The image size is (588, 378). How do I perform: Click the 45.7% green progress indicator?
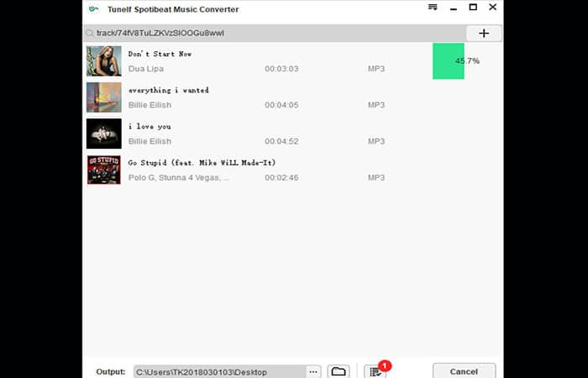click(449, 61)
